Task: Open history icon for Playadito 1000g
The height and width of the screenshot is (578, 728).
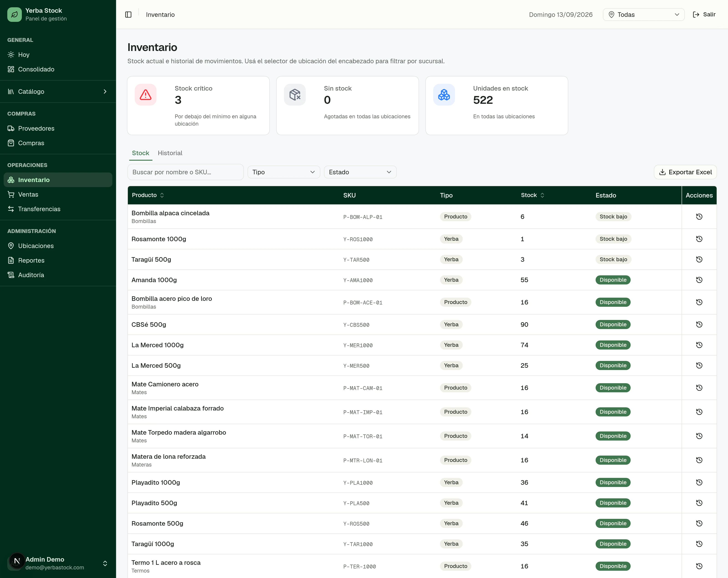Action: 699,482
